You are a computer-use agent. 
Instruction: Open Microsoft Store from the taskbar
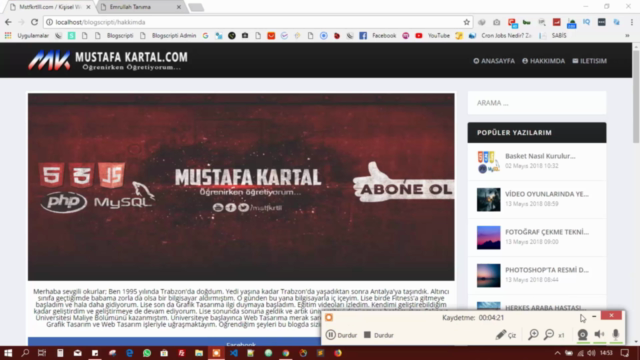tap(164, 353)
